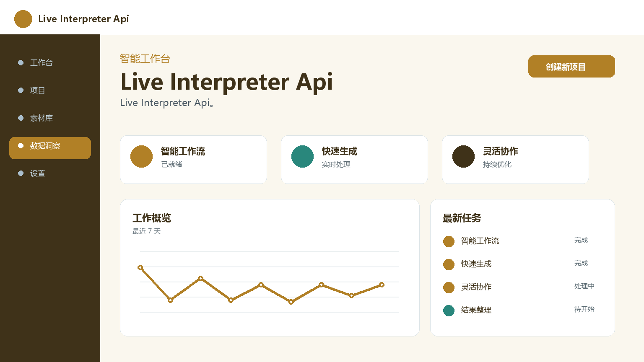Click the first data point on the 工作概览 chart
Screen dimensions: 644x362
point(140,267)
